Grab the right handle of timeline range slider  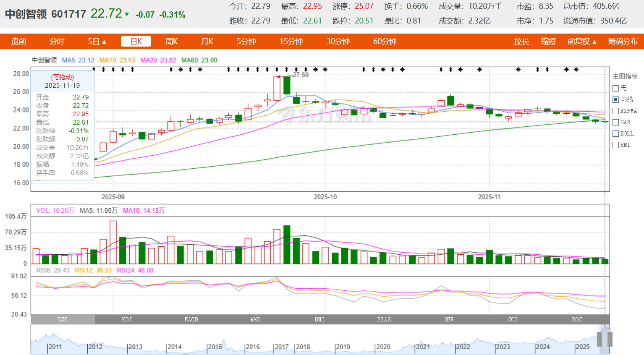click(610, 339)
